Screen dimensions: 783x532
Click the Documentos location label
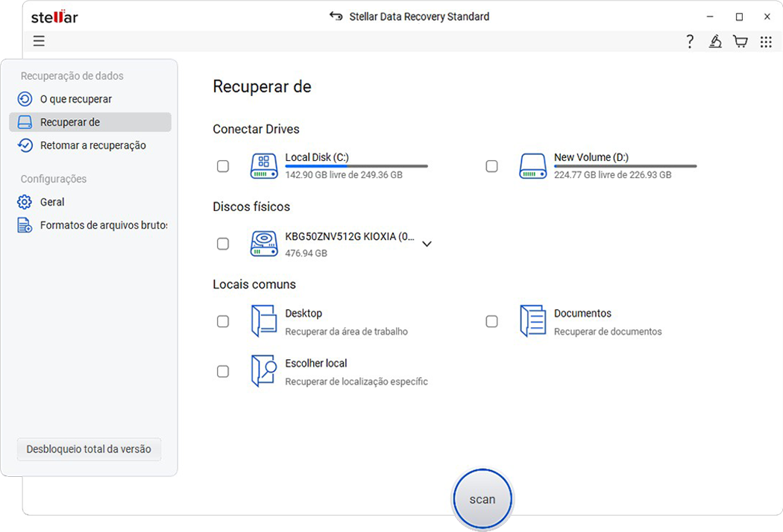point(582,314)
